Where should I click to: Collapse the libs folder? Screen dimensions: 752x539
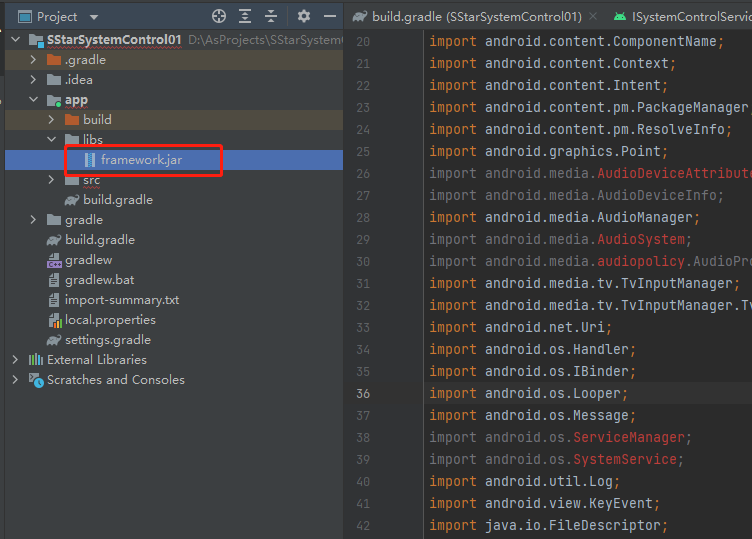[51, 140]
